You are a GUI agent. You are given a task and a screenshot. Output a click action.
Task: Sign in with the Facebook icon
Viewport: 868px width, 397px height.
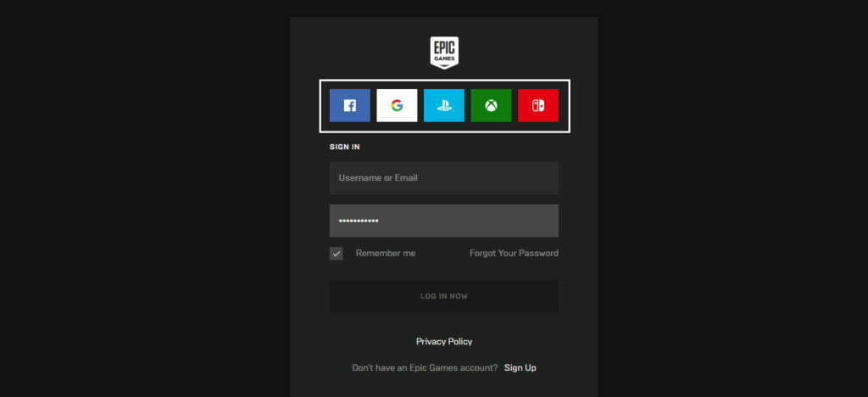(x=349, y=106)
